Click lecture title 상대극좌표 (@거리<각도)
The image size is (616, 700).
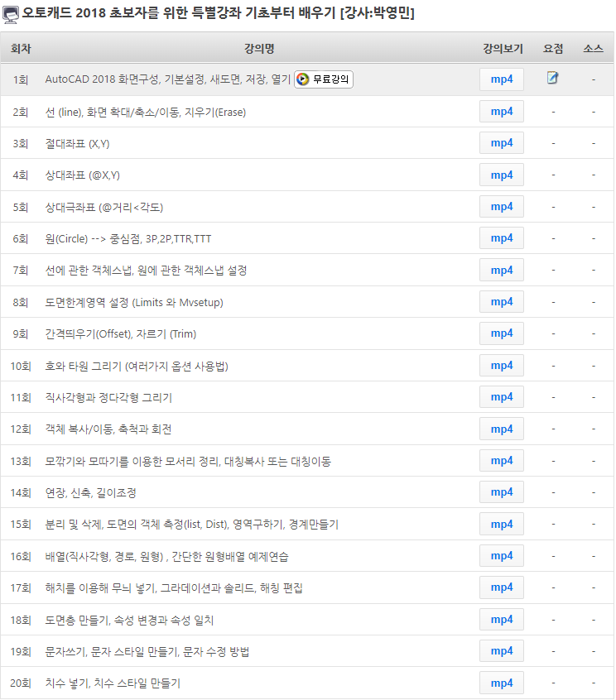tap(104, 207)
